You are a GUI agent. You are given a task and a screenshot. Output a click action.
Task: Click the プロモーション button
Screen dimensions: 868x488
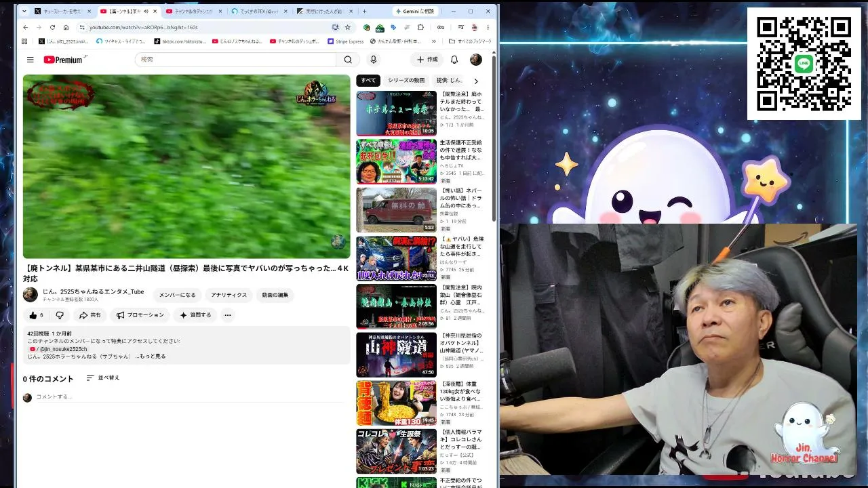140,315
